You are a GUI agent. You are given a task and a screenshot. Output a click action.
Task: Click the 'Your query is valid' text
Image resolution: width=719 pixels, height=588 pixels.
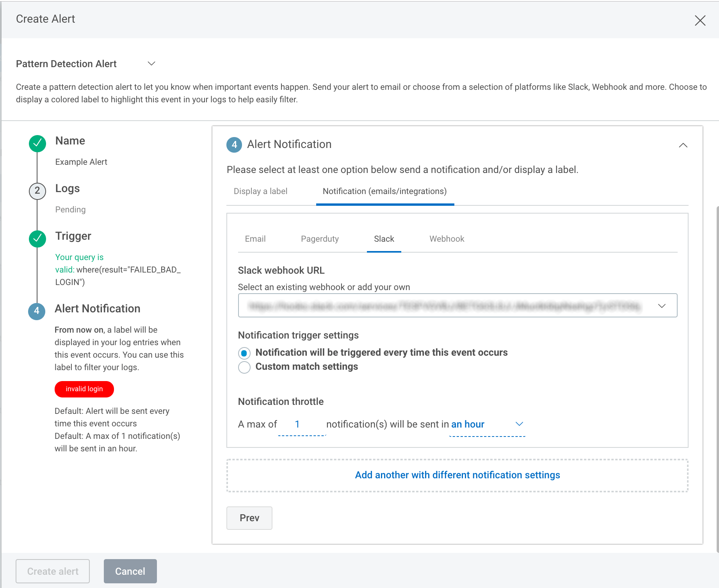(x=79, y=263)
